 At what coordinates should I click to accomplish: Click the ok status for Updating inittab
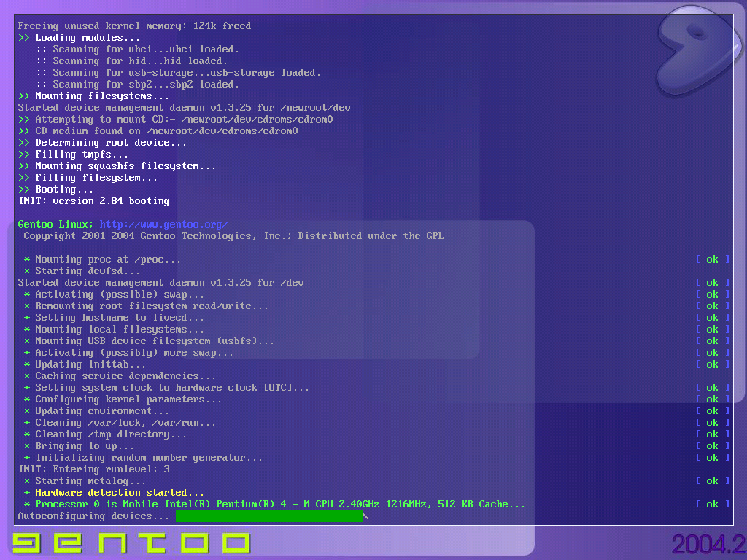712,365
